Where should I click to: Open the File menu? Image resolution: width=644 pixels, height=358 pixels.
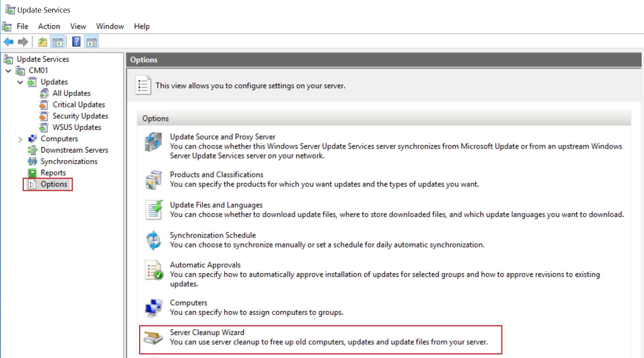[x=22, y=26]
